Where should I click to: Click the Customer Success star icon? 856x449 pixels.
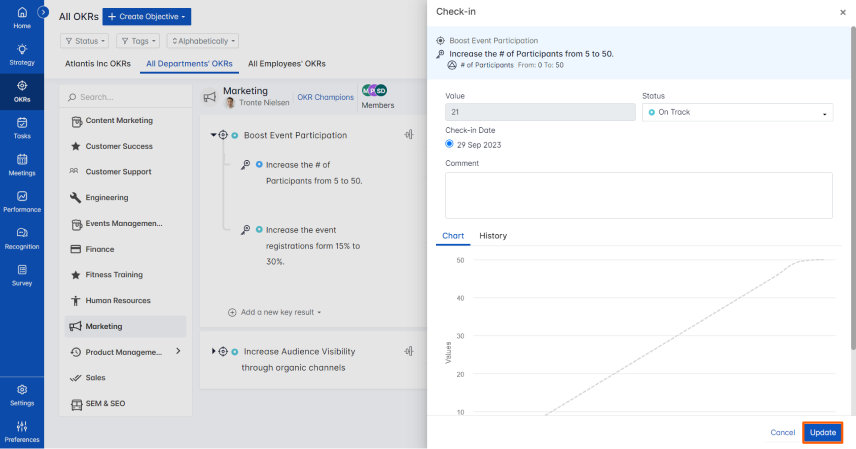coord(76,146)
